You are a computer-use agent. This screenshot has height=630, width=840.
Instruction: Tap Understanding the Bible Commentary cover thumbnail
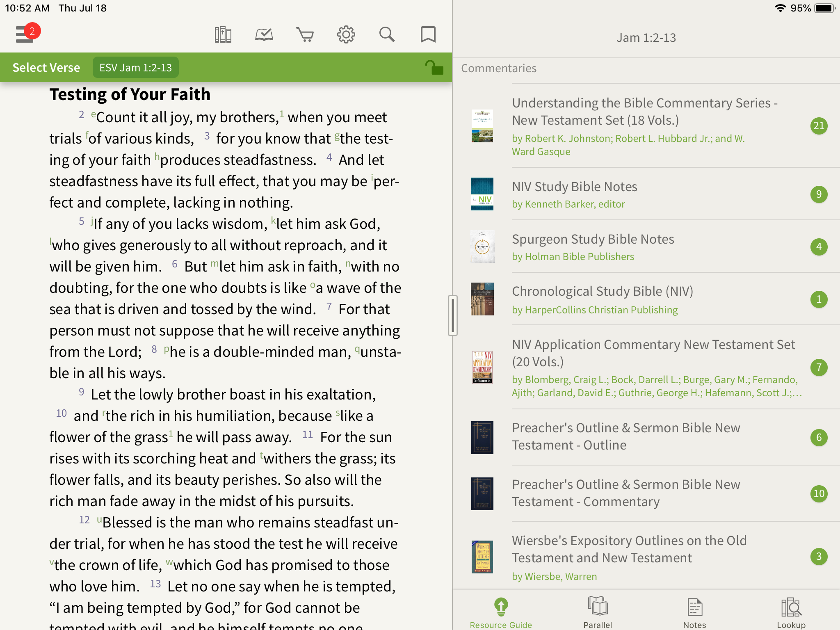pos(482,126)
